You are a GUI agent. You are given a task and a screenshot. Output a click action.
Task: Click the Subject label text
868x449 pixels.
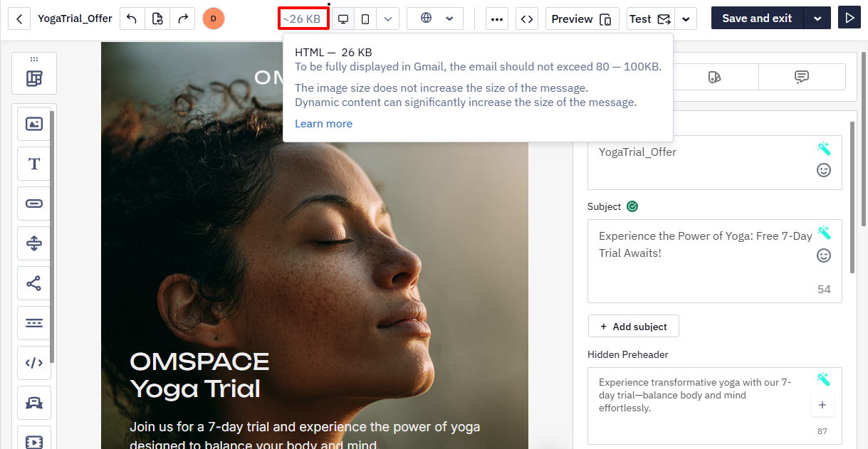(605, 206)
